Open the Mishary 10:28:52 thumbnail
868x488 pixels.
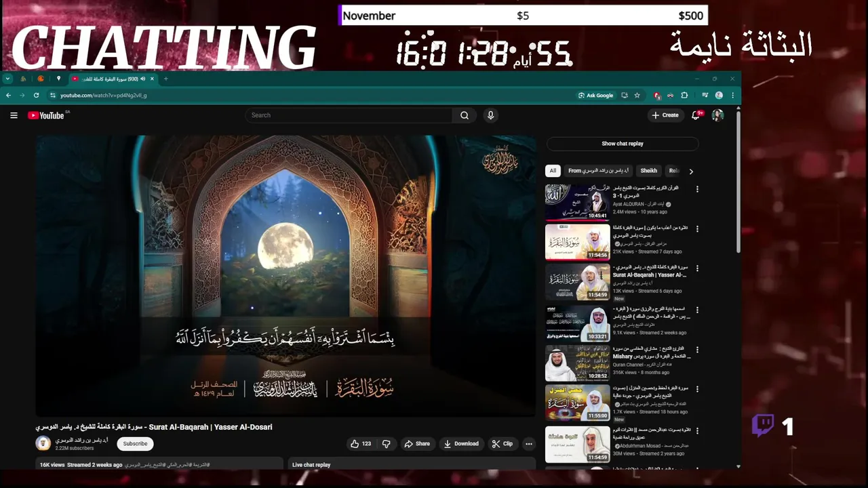tap(577, 363)
